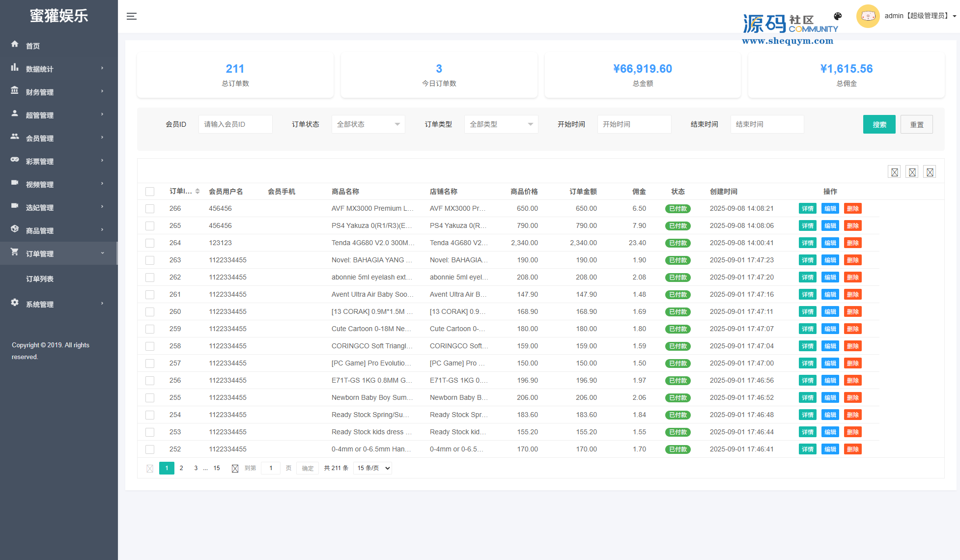Viewport: 960px width, 560px height.
Task: Toggle the select-all header checkbox
Action: [x=150, y=192]
